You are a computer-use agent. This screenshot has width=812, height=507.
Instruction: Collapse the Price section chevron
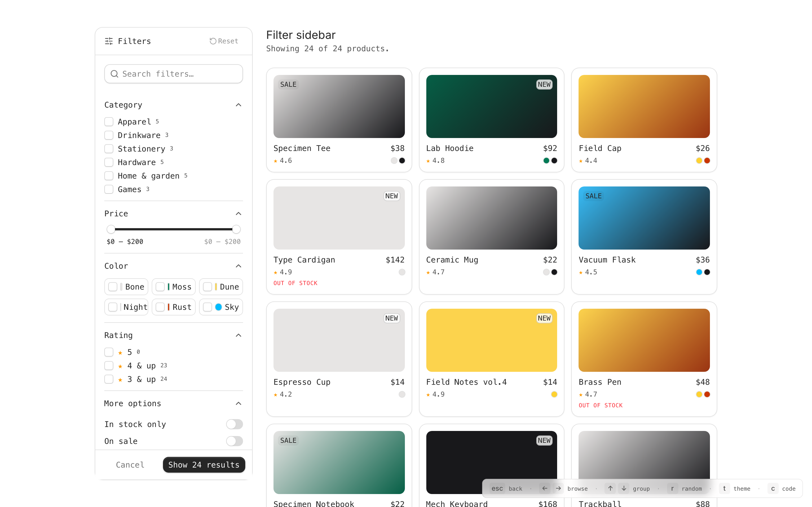click(239, 214)
